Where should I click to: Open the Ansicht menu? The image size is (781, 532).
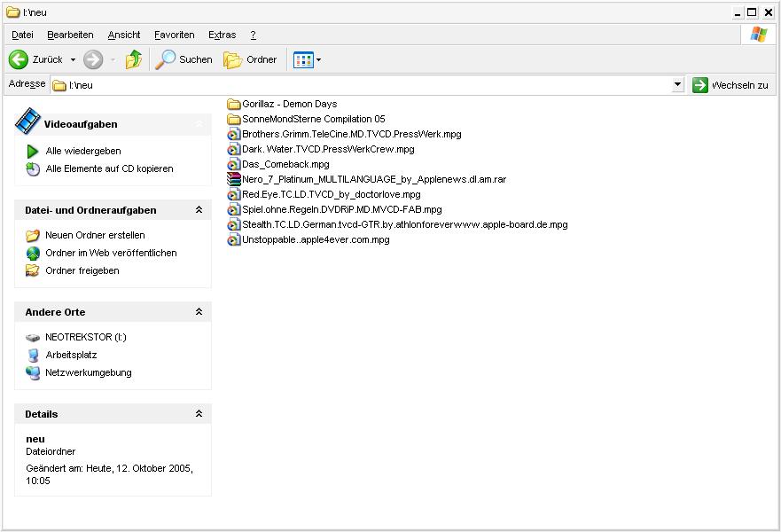click(124, 35)
